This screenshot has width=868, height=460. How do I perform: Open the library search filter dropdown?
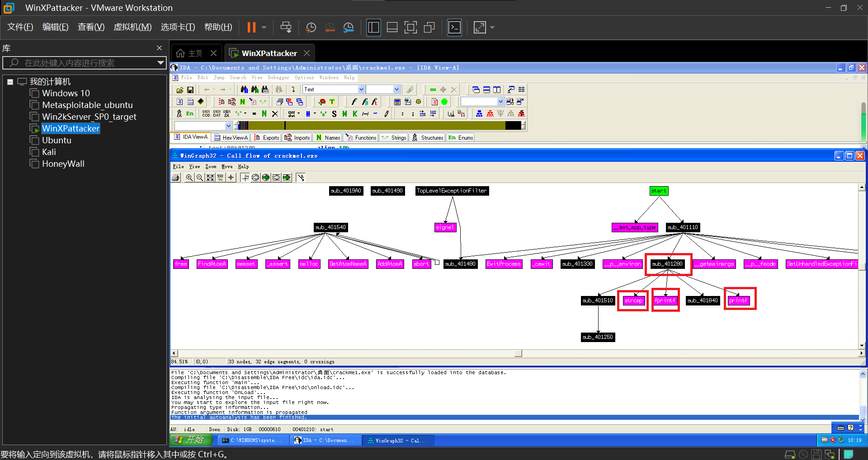160,63
